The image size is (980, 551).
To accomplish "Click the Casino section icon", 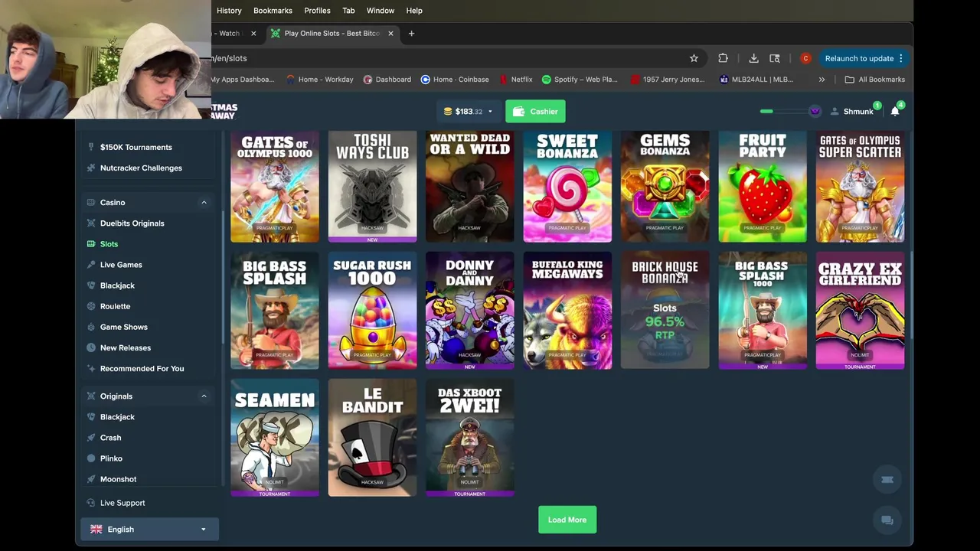I will (91, 203).
